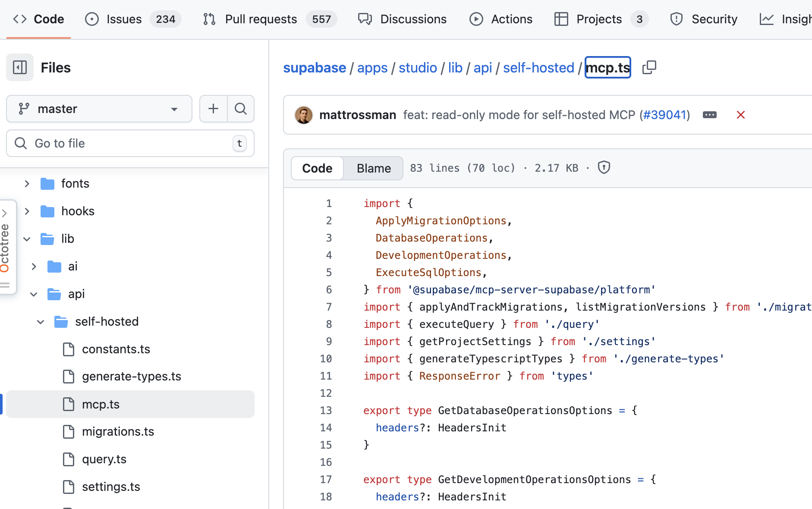Open commit message ellipsis details
Image resolution: width=812 pixels, height=509 pixels.
point(709,115)
